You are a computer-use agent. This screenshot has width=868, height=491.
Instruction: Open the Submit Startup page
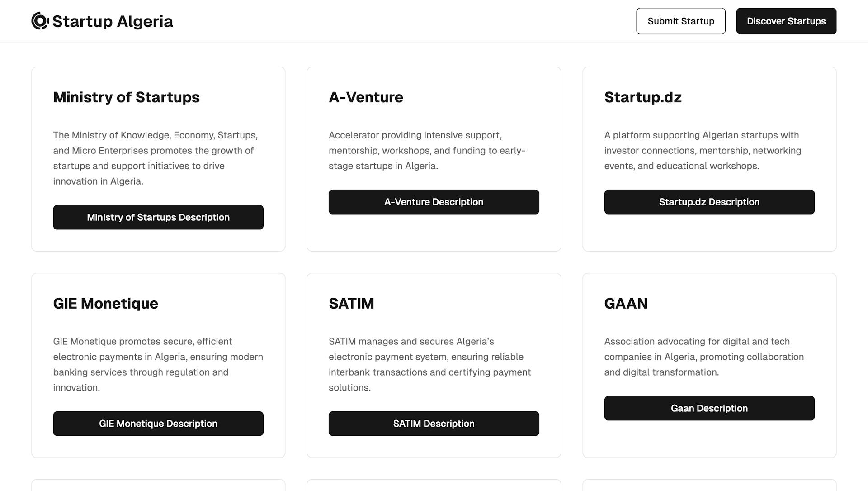pos(680,21)
